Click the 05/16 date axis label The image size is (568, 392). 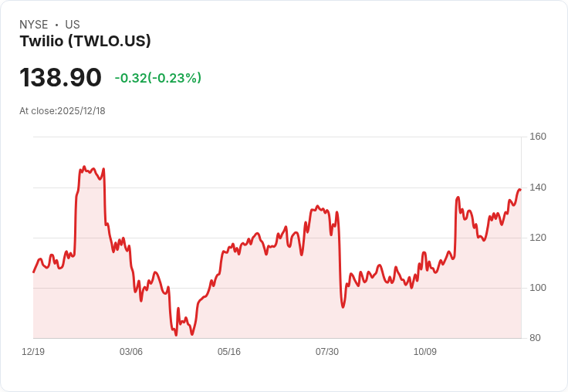[x=229, y=351]
